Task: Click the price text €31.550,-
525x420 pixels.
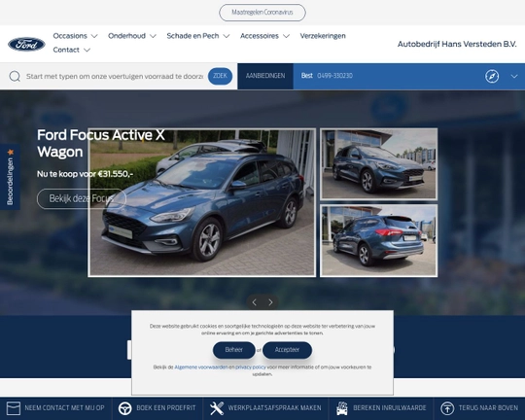Action: tap(116, 174)
